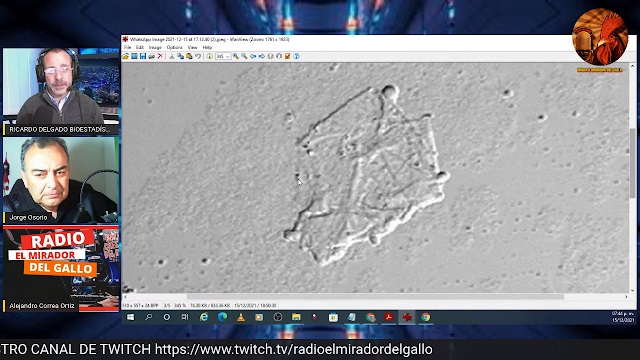Click the vertical scrollbar thumb beside the image
This screenshot has height=360, width=640.
(x=632, y=163)
